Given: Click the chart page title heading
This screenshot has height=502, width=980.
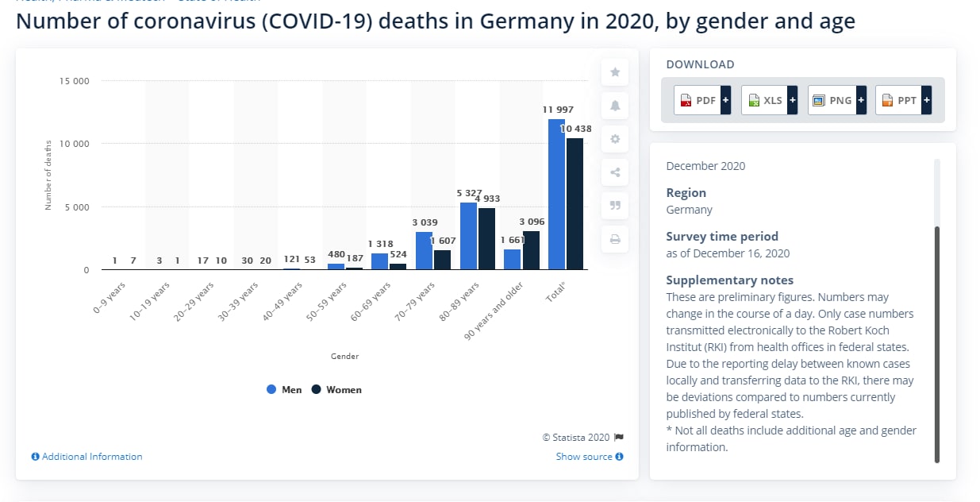Looking at the screenshot, I should [436, 21].
